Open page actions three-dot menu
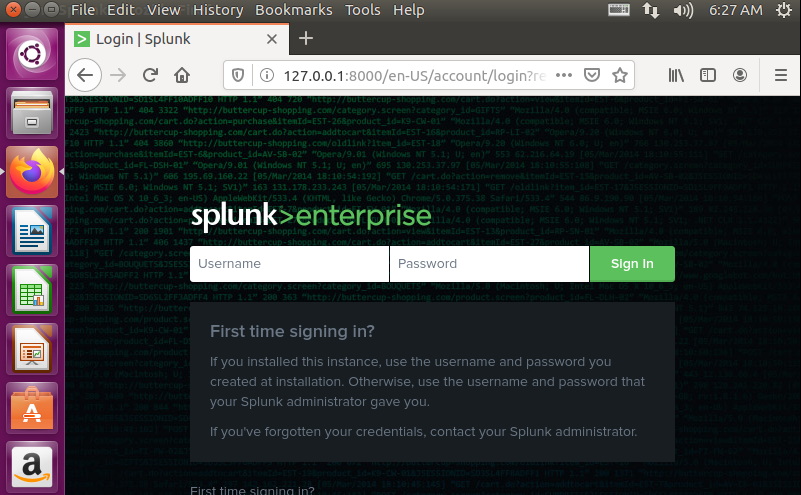The width and height of the screenshot is (801, 495). coord(564,75)
